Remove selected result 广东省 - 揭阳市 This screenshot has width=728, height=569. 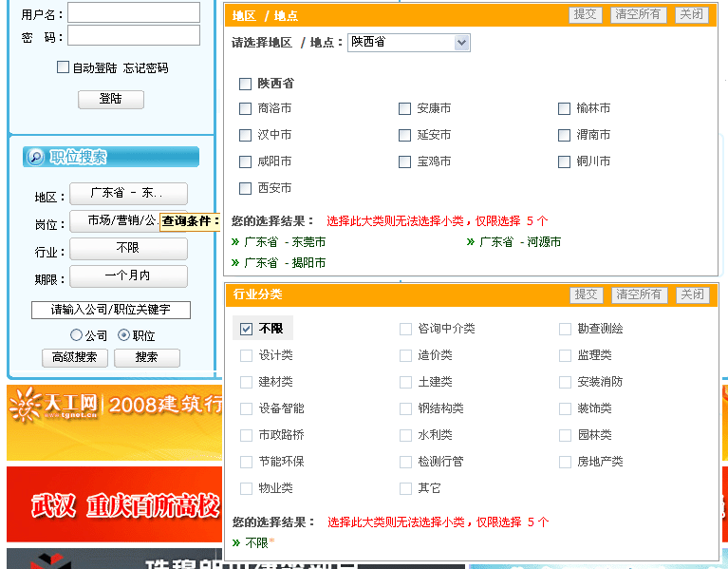(278, 263)
